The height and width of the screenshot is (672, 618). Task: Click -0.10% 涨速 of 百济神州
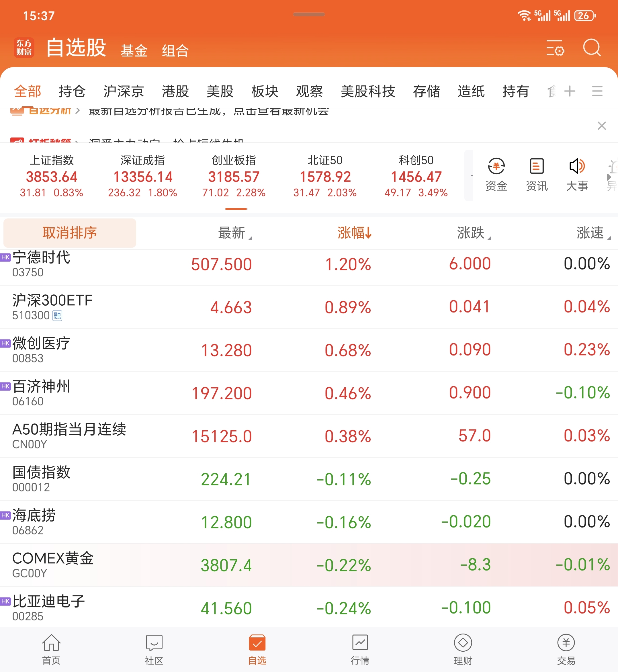583,393
